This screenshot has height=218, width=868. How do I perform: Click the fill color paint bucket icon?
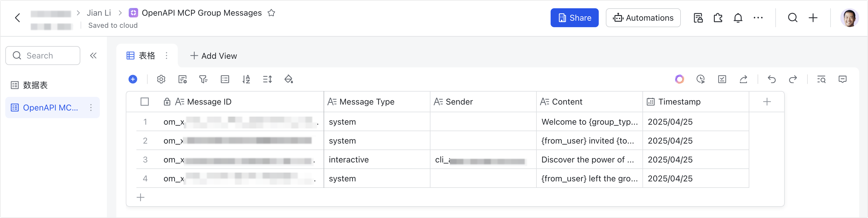pyautogui.click(x=288, y=79)
